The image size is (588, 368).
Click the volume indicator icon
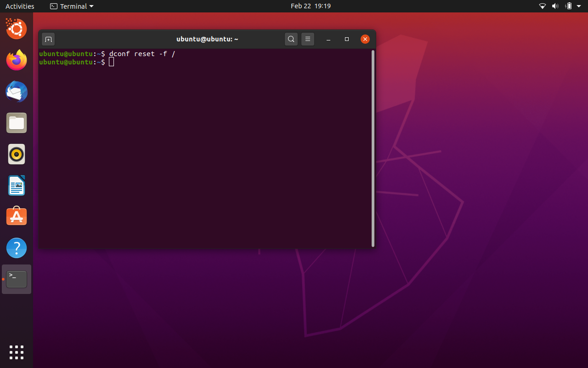(x=555, y=6)
